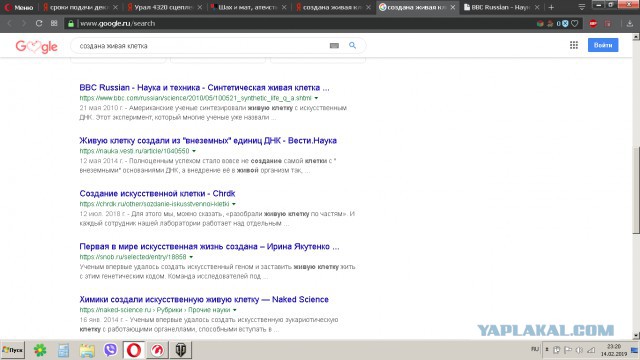Open the Opera Меню button
The image size is (640, 360).
(19, 7)
